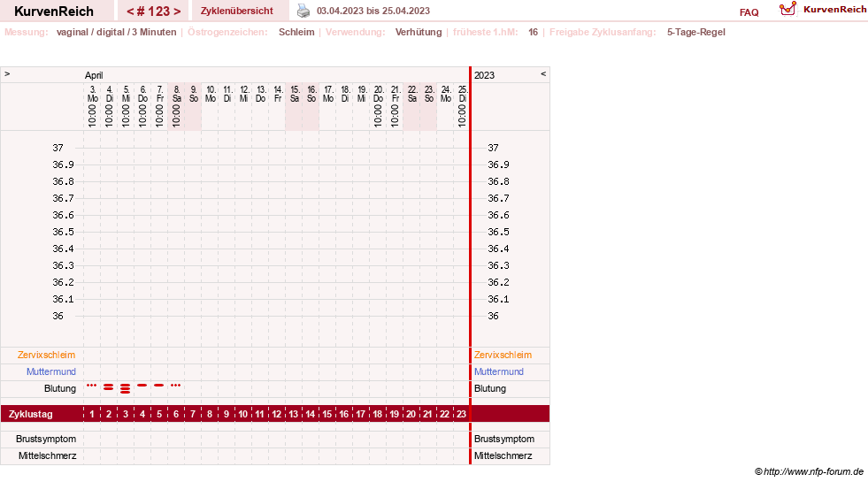Viewport: 868px width, 482px height.
Task: Click the right-side Zervixschleim label
Action: tap(503, 355)
